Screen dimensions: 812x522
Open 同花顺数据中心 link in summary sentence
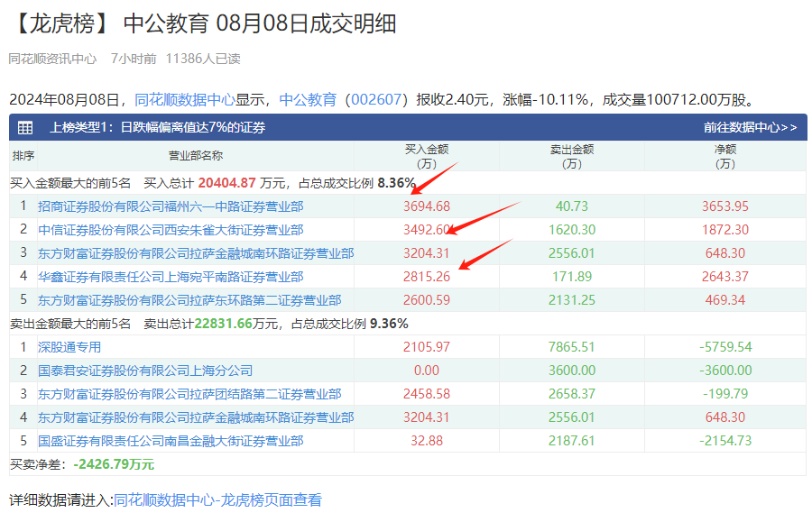click(185, 99)
